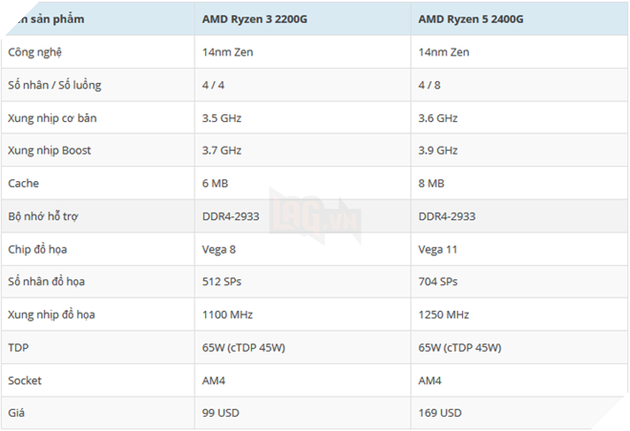
Task: Click the '14nm Zen' cell under Ryzen 3 2200G
Action: pos(227,52)
